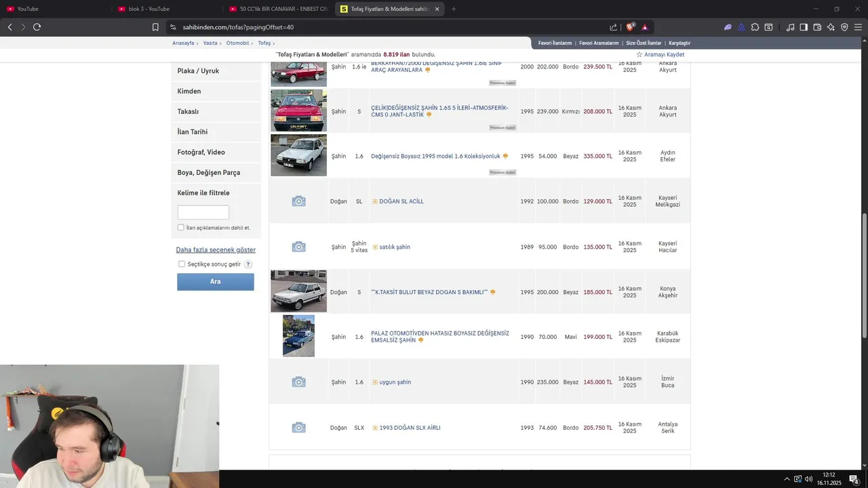
Task: Open the browser hamburger menu
Action: (x=858, y=27)
